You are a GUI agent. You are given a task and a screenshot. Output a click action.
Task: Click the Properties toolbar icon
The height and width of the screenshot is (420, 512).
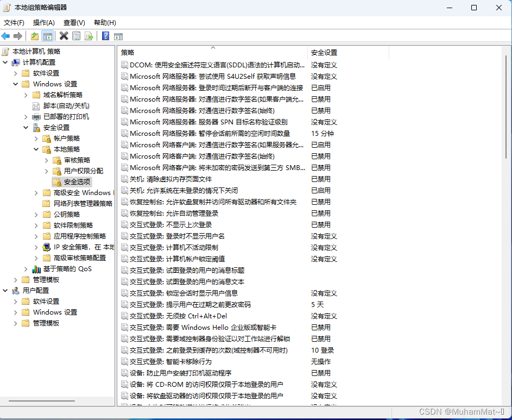[76, 36]
